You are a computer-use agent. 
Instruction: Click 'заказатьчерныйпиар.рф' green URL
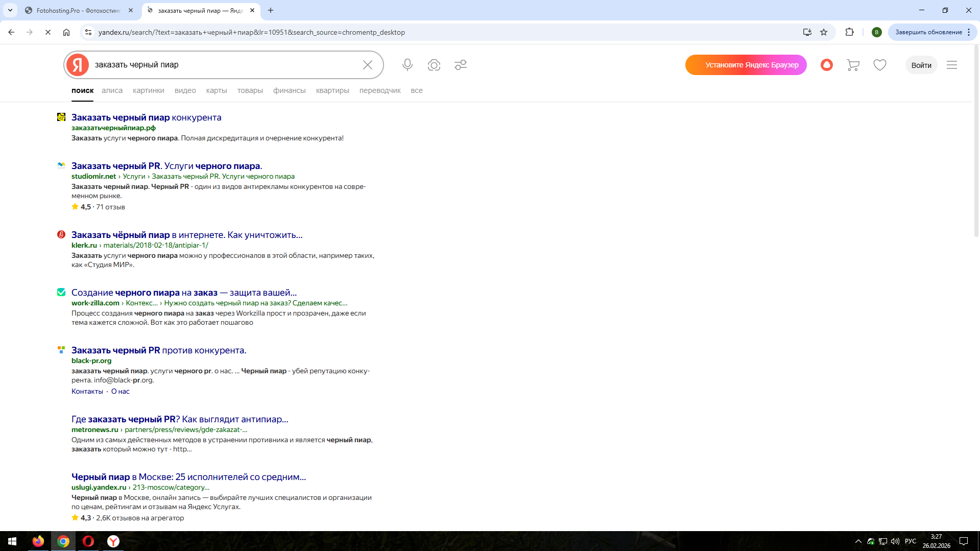tap(113, 128)
